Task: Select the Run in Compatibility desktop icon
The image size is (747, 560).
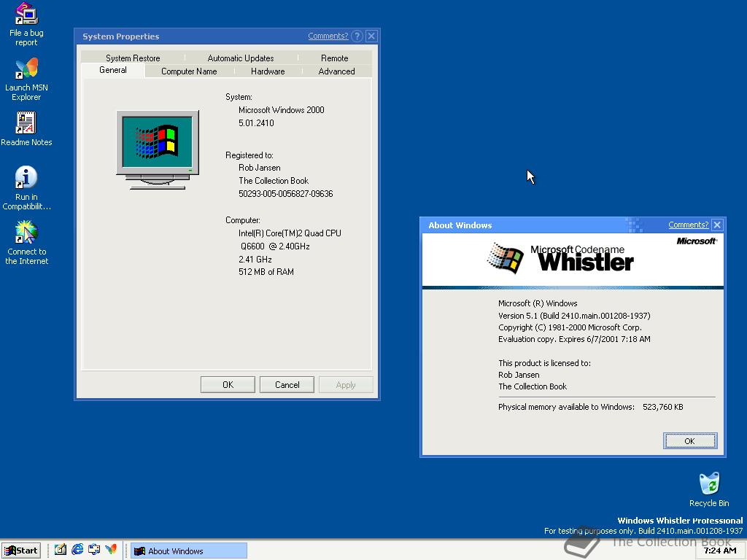Action: (26, 187)
